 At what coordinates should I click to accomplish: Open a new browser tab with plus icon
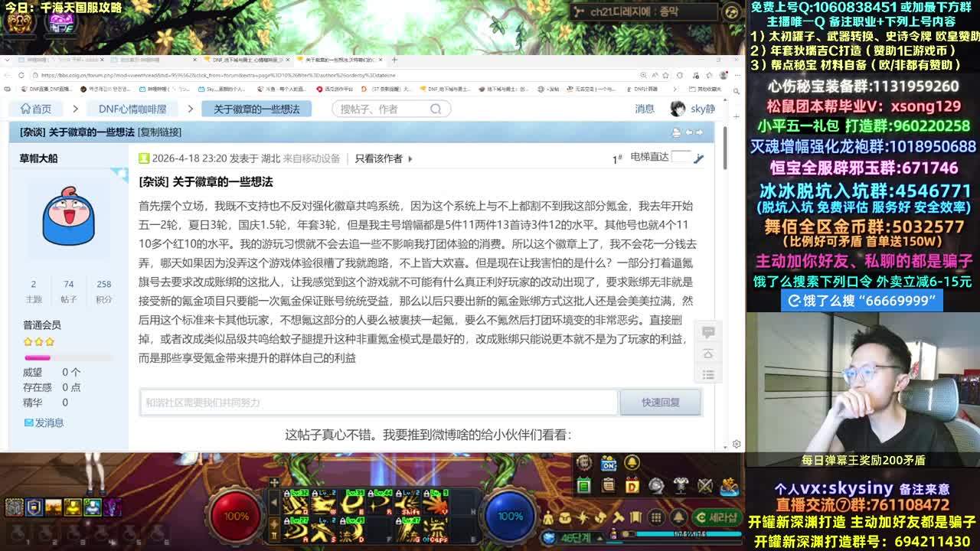coord(395,60)
